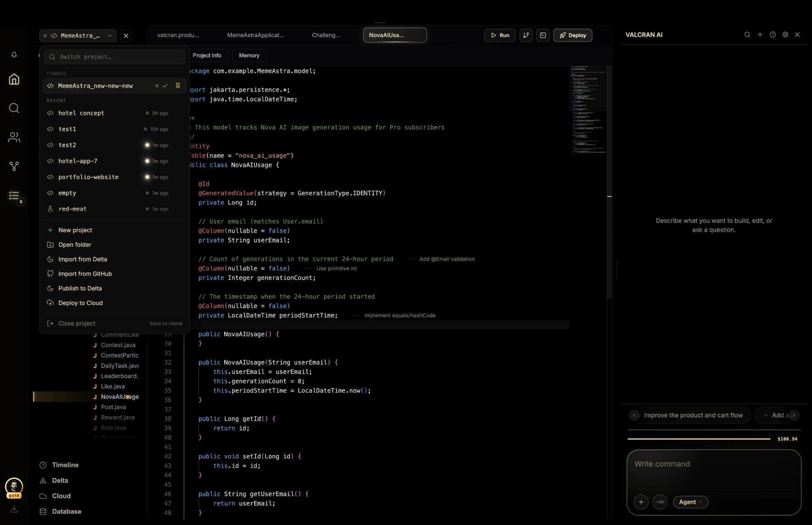This screenshot has width=812, height=525.
Task: Open the gold user avatar profile
Action: coord(14,487)
